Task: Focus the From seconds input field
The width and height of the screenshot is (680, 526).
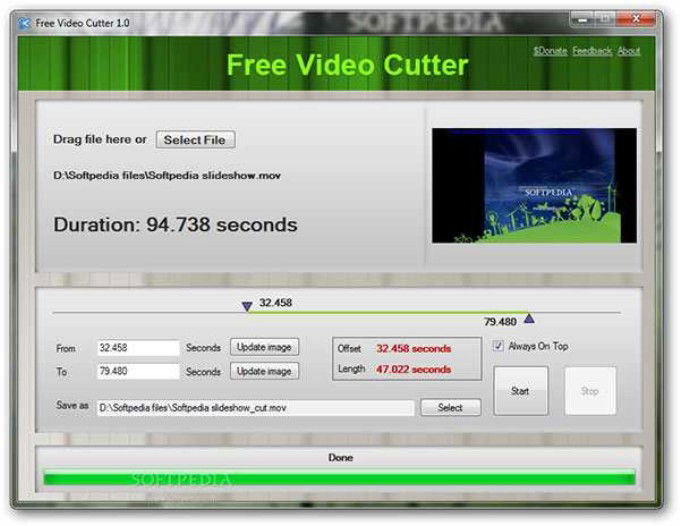Action: click(138, 348)
